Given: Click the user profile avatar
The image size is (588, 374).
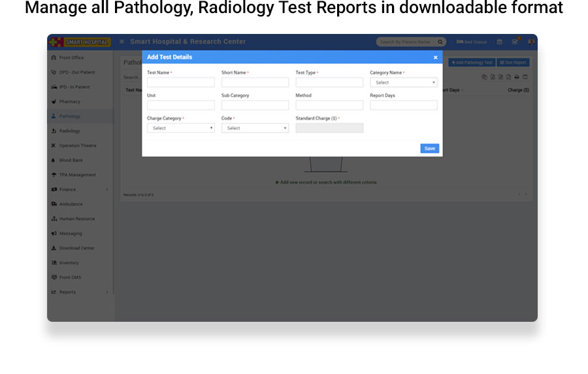Looking at the screenshot, I should (531, 42).
